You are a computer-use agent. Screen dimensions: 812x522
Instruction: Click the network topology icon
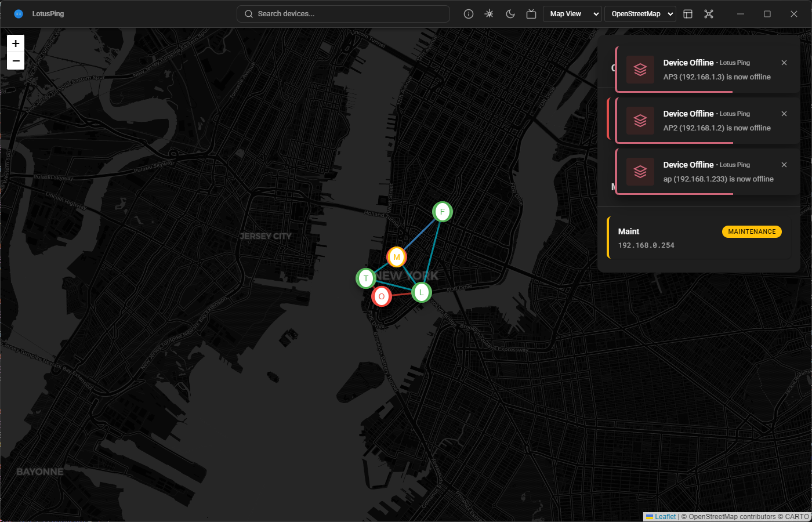709,14
